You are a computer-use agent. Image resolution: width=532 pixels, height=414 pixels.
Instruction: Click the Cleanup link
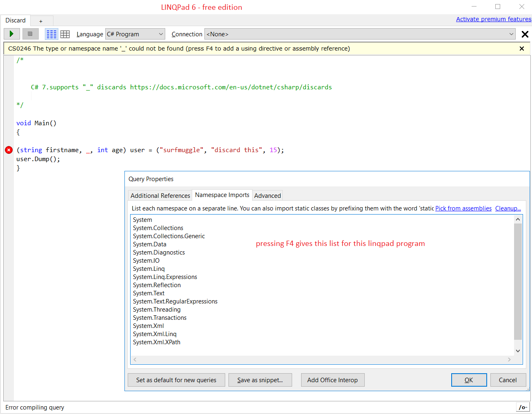508,208
